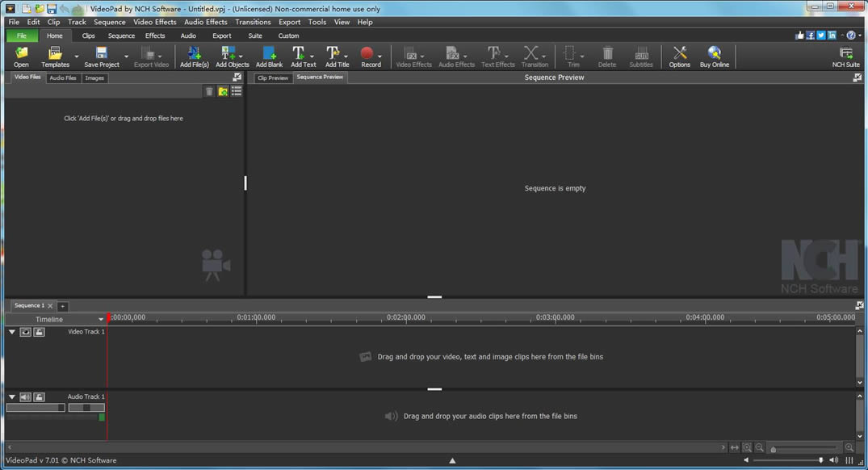Adjust the master volume slider

(788, 460)
